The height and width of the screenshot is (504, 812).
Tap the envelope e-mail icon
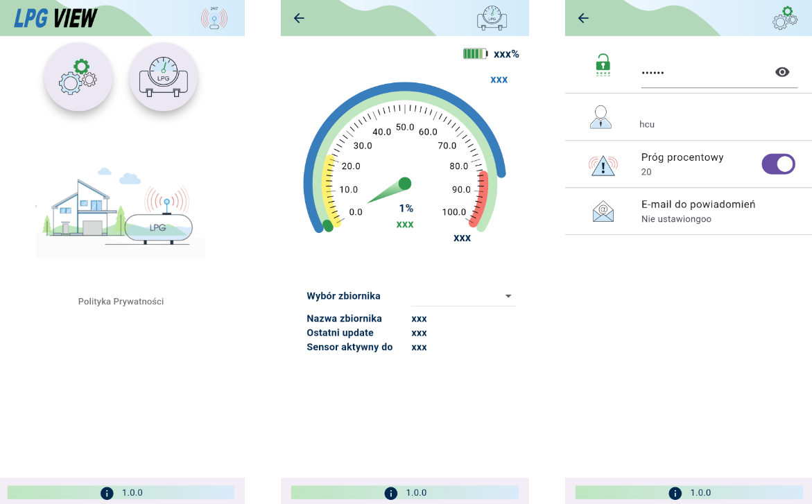point(603,211)
